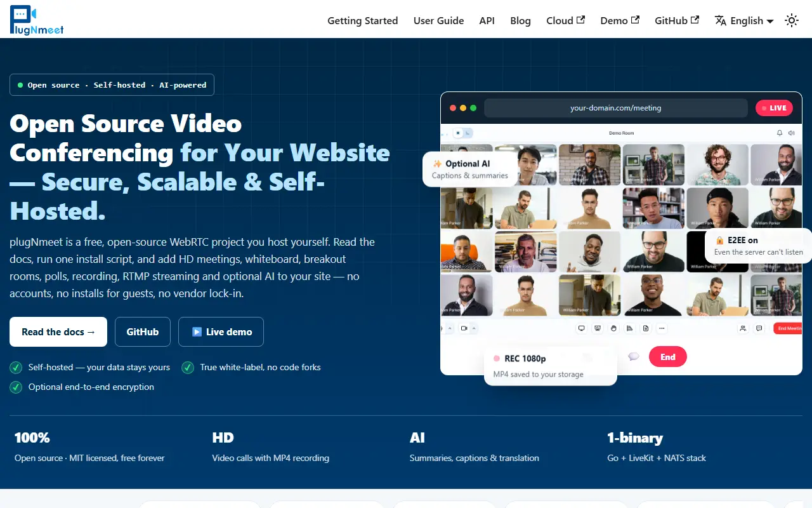Click the chat message icon in toolbar
This screenshot has width=812, height=508.
[759, 328]
